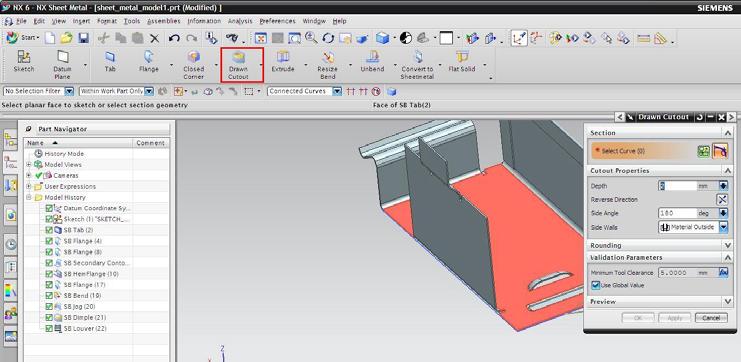Open the Analysis menu
The height and width of the screenshot is (362, 741).
pyautogui.click(x=240, y=21)
